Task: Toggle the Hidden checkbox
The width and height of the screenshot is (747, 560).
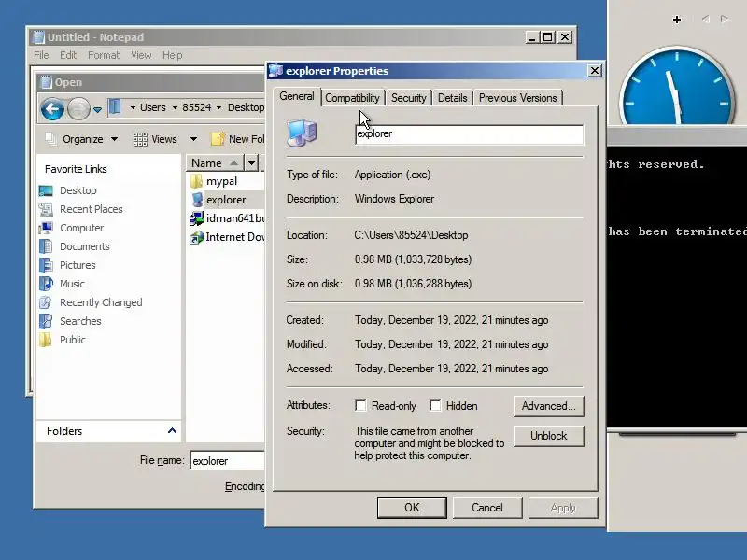Action: pyautogui.click(x=435, y=406)
